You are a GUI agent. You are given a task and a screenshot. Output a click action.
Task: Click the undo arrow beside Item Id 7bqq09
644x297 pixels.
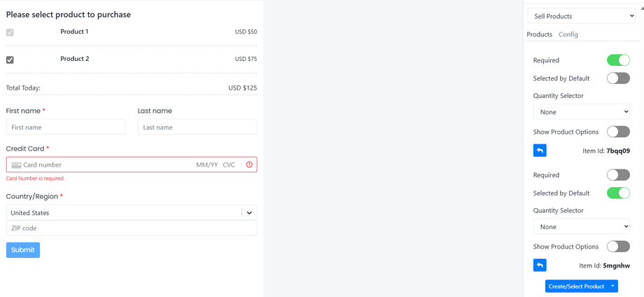[x=540, y=151]
